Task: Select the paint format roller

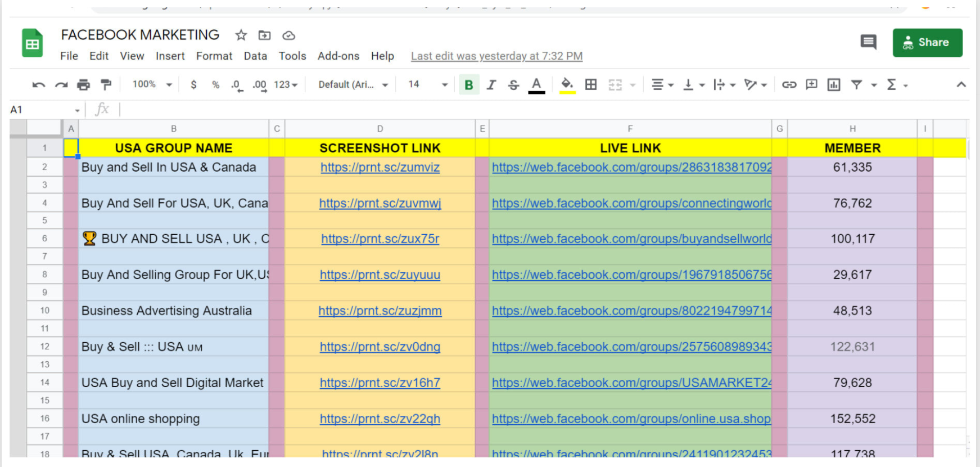Action: (x=106, y=85)
